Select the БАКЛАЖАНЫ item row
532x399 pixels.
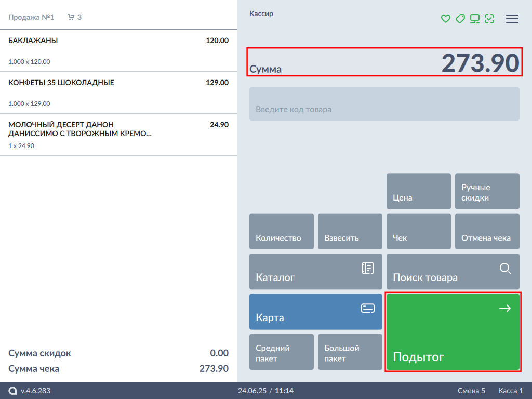tap(118, 50)
